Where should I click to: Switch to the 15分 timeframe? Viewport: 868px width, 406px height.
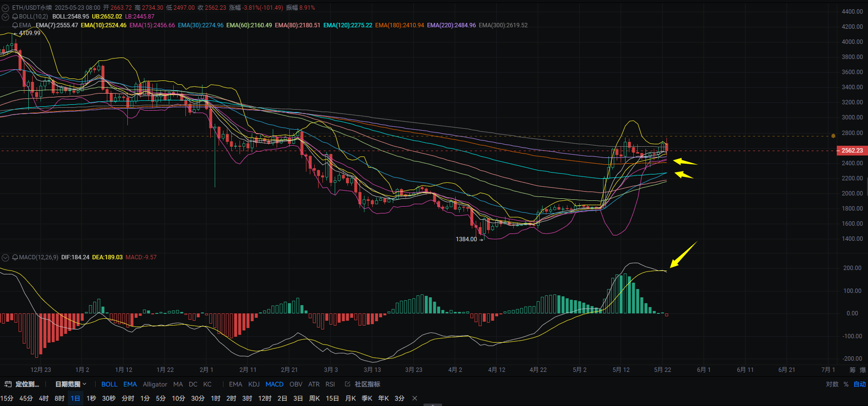(x=7, y=398)
